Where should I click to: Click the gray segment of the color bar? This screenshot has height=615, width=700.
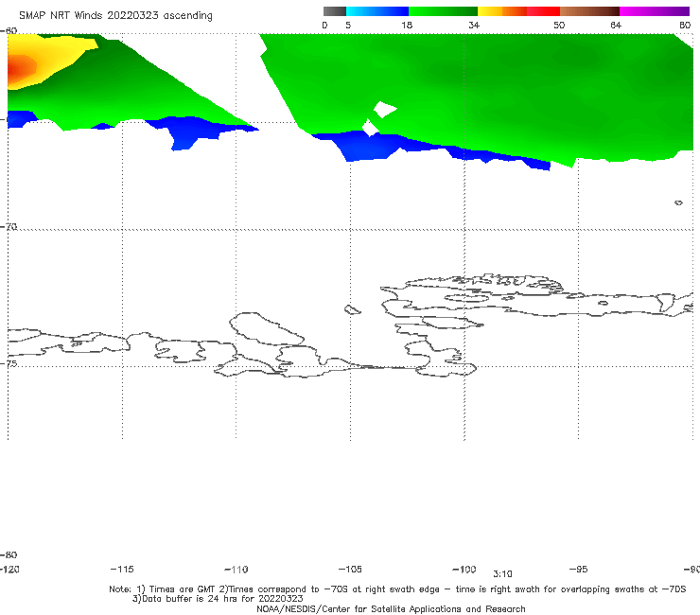334,11
